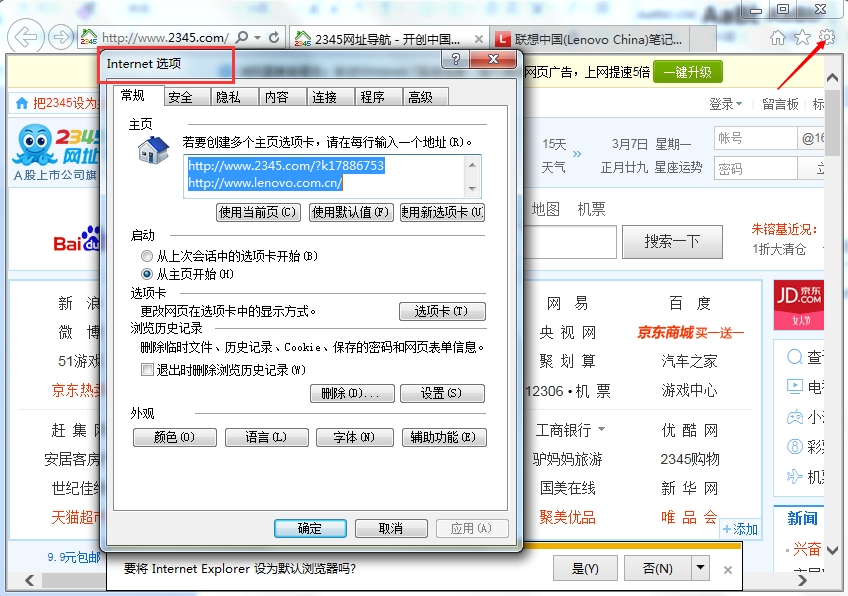Open the IE home icon

[778, 37]
